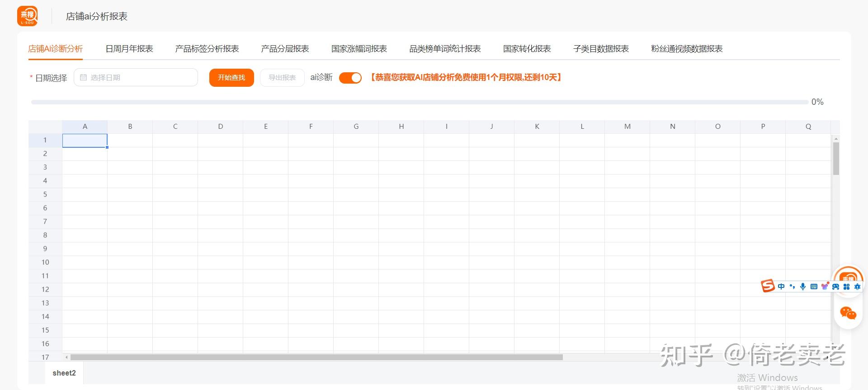Select column E header
Screen dimensions: 868x390
(x=266, y=127)
